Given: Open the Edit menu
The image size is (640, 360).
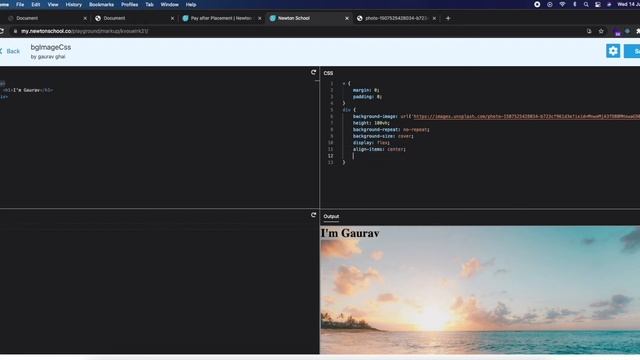Looking at the screenshot, I should click(x=36, y=4).
